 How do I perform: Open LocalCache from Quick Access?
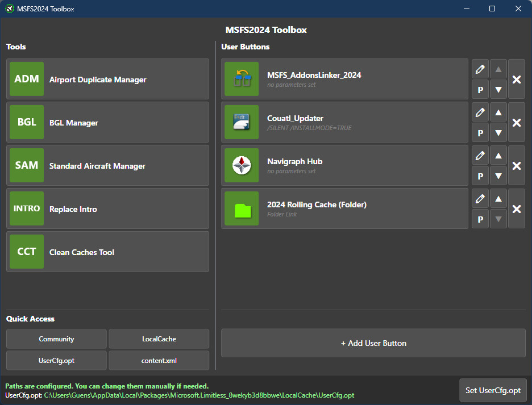pyautogui.click(x=159, y=339)
